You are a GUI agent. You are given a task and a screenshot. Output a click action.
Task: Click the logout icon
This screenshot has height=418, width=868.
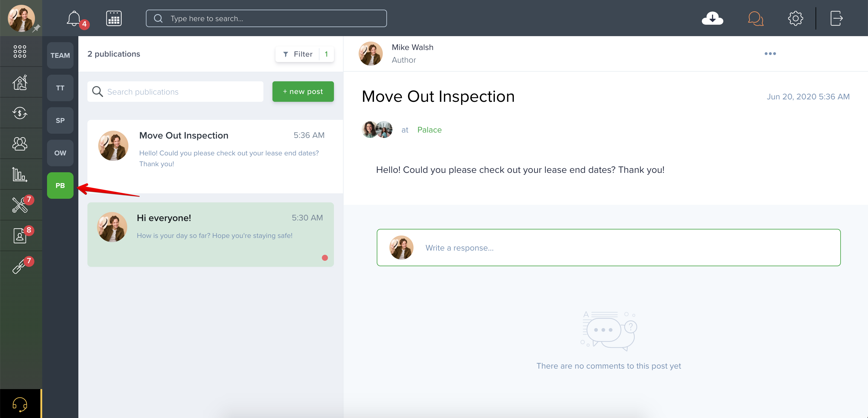(836, 18)
